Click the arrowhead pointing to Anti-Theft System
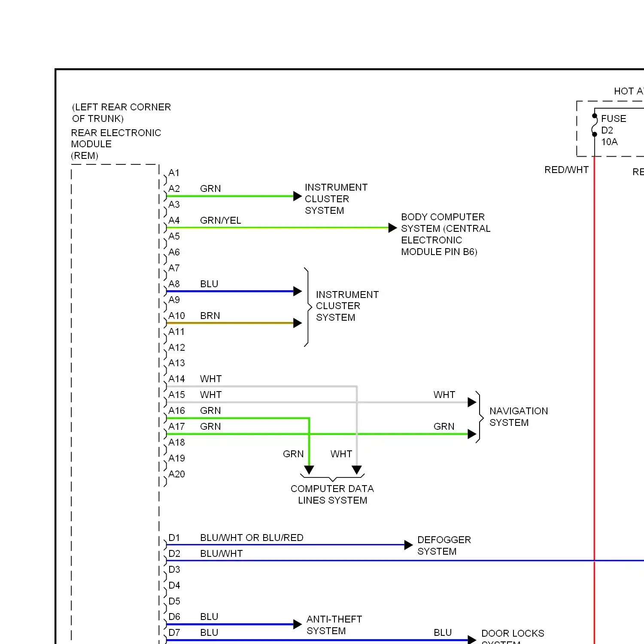644x644 pixels. click(298, 624)
